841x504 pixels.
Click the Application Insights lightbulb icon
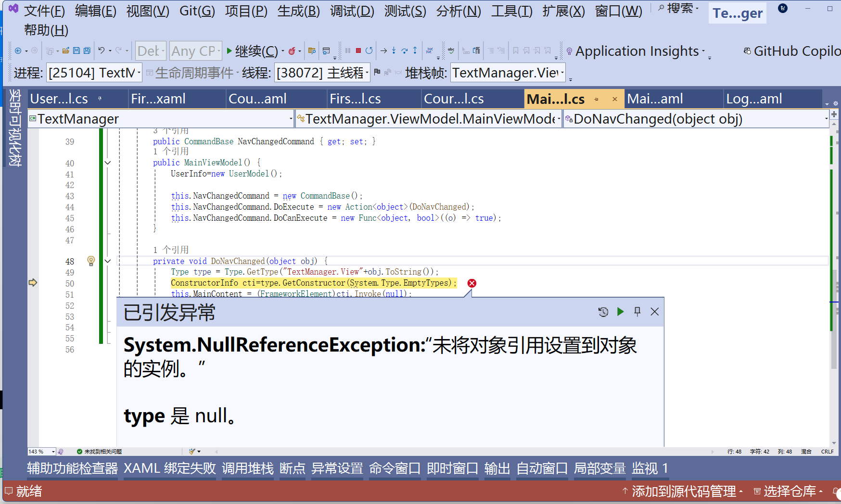[x=569, y=51]
